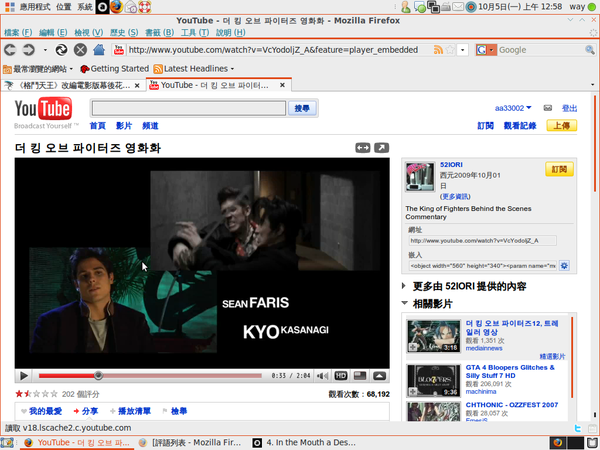Click the YouTube search button
Screen dimensions: 600x450
click(302, 108)
